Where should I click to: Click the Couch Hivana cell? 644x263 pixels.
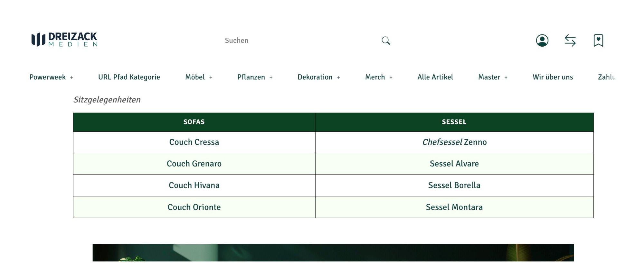click(x=194, y=185)
